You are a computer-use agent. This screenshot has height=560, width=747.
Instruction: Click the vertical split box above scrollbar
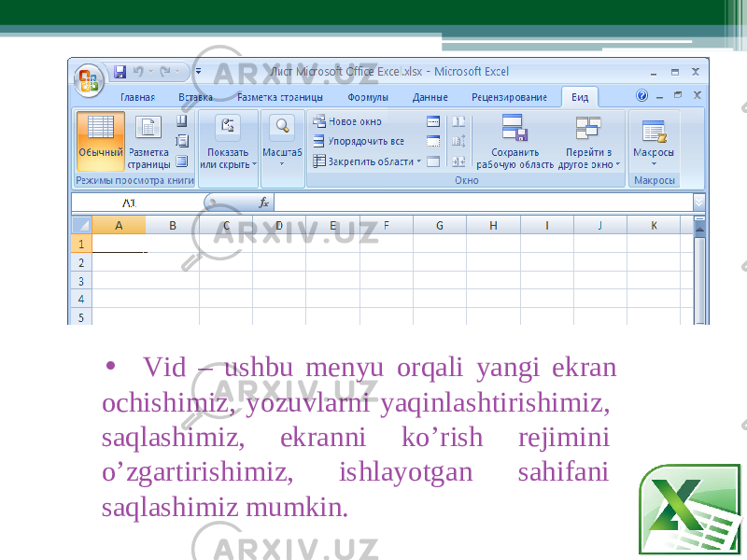coord(699,218)
